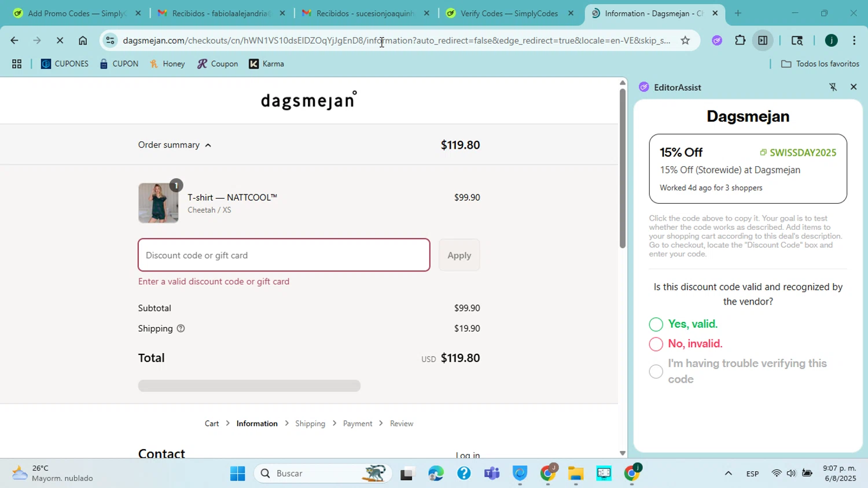This screenshot has height=488, width=868.
Task: Open the Karma bookmark
Action: click(x=266, y=64)
